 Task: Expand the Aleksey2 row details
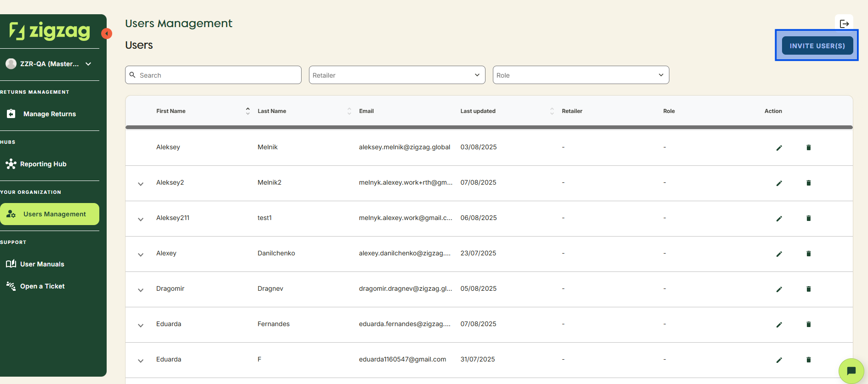(141, 184)
